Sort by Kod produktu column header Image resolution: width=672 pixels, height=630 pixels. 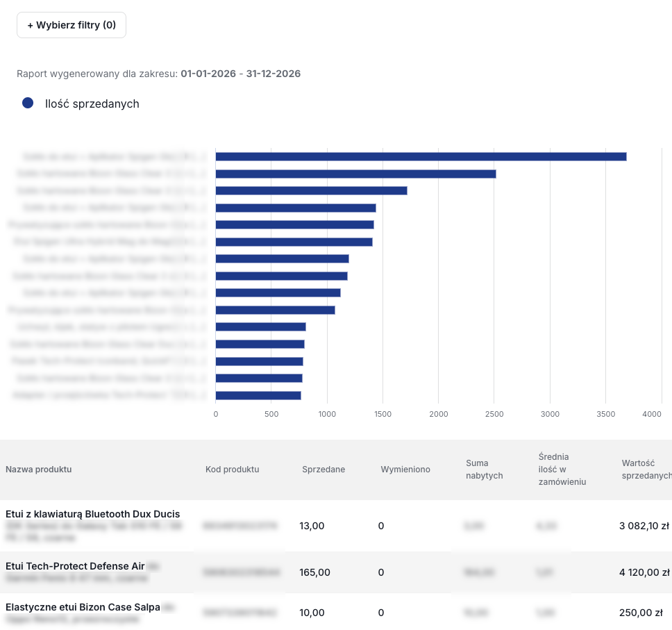point(232,469)
